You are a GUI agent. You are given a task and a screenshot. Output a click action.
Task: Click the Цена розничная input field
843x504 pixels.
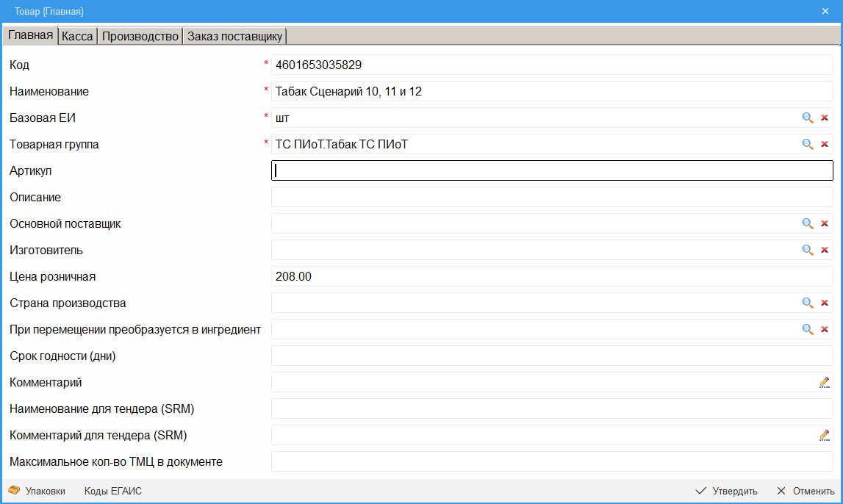(551, 276)
